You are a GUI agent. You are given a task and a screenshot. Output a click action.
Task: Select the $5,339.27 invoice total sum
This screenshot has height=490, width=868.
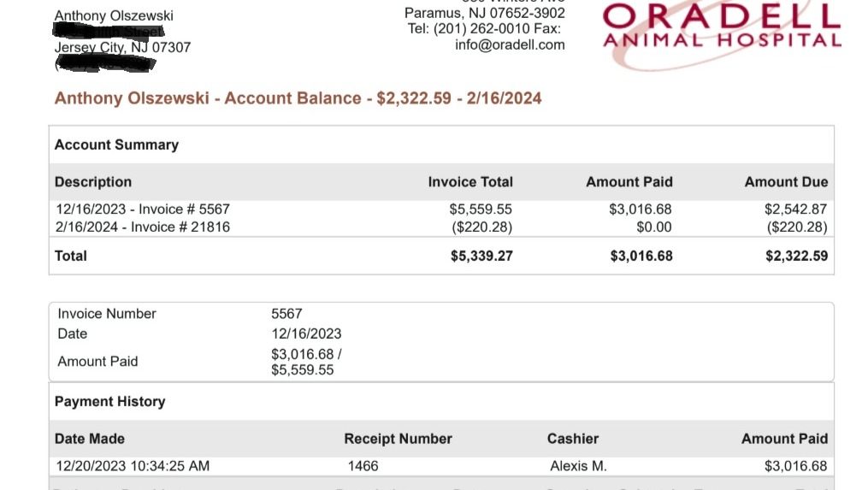481,256
